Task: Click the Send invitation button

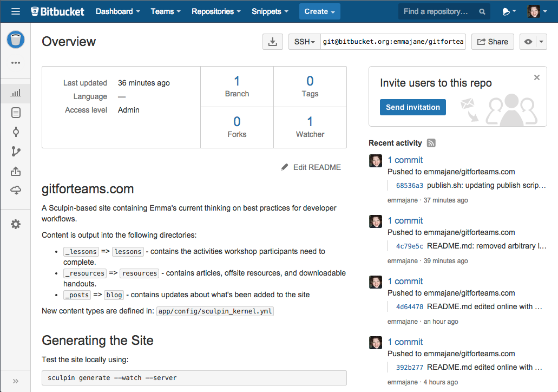Action: 412,107
